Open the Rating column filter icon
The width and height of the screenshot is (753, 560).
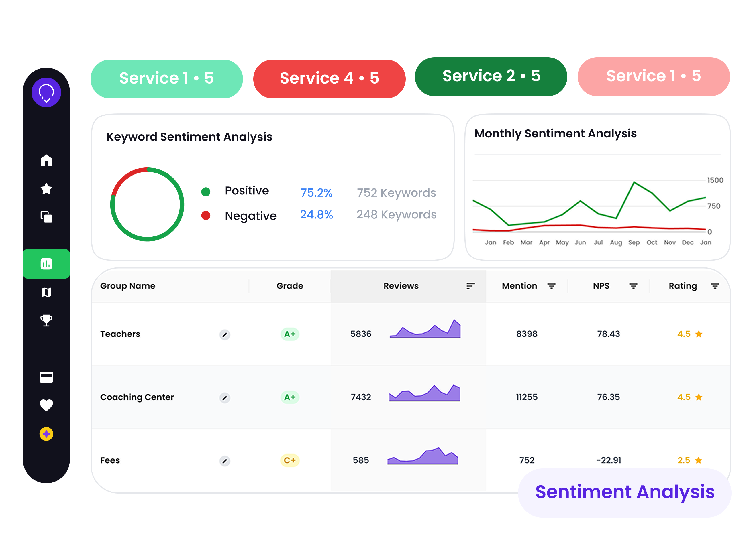point(715,286)
